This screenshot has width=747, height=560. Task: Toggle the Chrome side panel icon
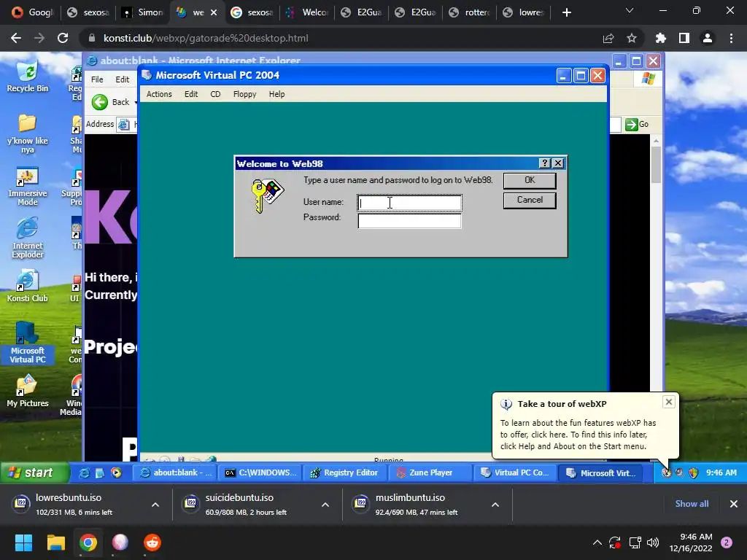tap(684, 38)
